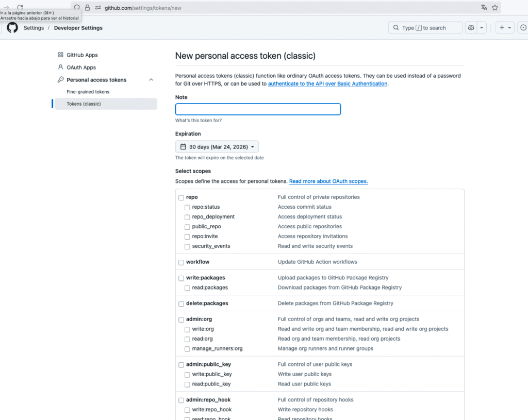Open Fine-grained tokens in sidebar
Image resolution: width=528 pixels, height=420 pixels.
[x=88, y=92]
